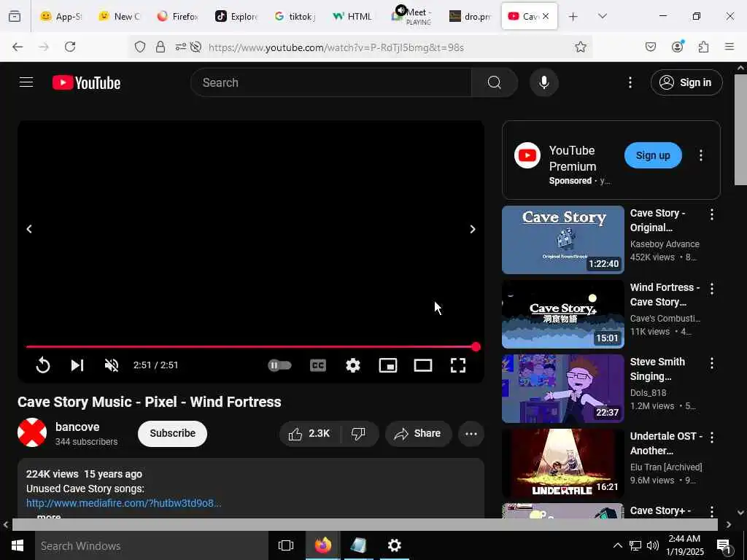
Task: Switch to the Explore TikTok tab
Action: coord(237,17)
